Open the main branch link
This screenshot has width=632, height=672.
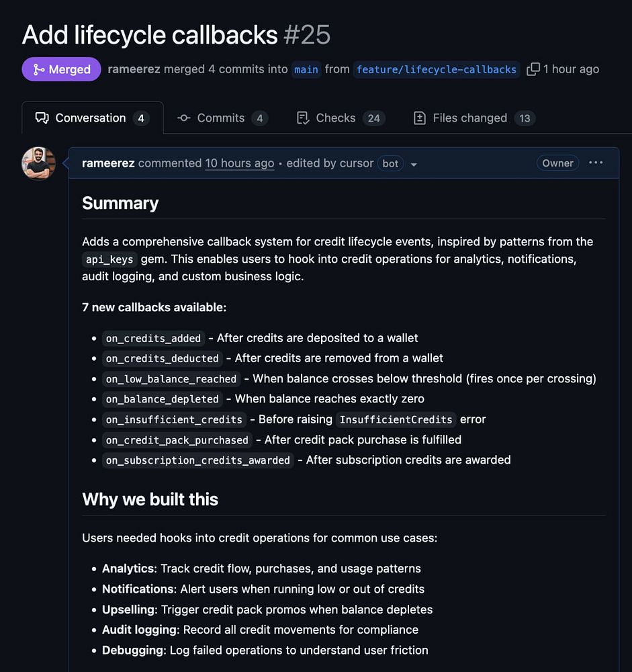[x=306, y=69]
